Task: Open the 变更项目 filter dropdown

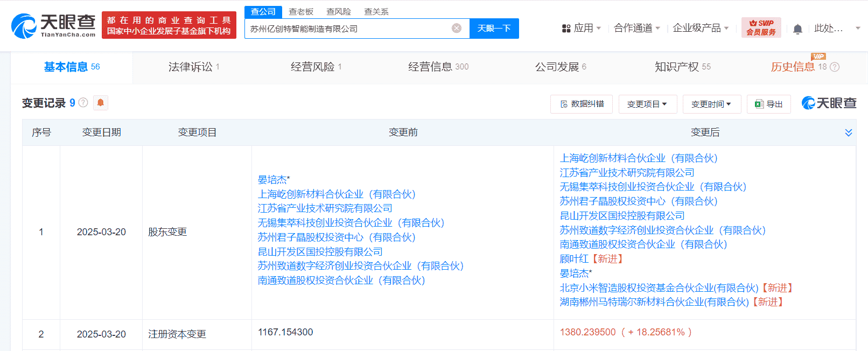Action: 647,104
